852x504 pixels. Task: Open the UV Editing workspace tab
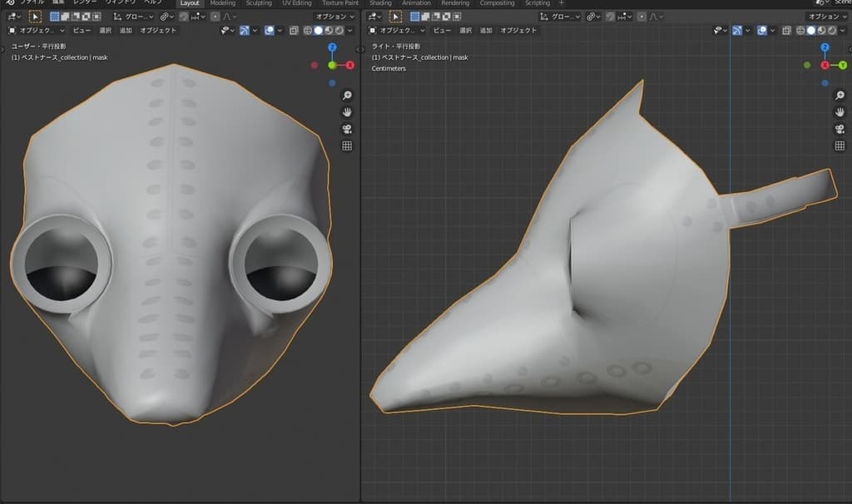(297, 3)
